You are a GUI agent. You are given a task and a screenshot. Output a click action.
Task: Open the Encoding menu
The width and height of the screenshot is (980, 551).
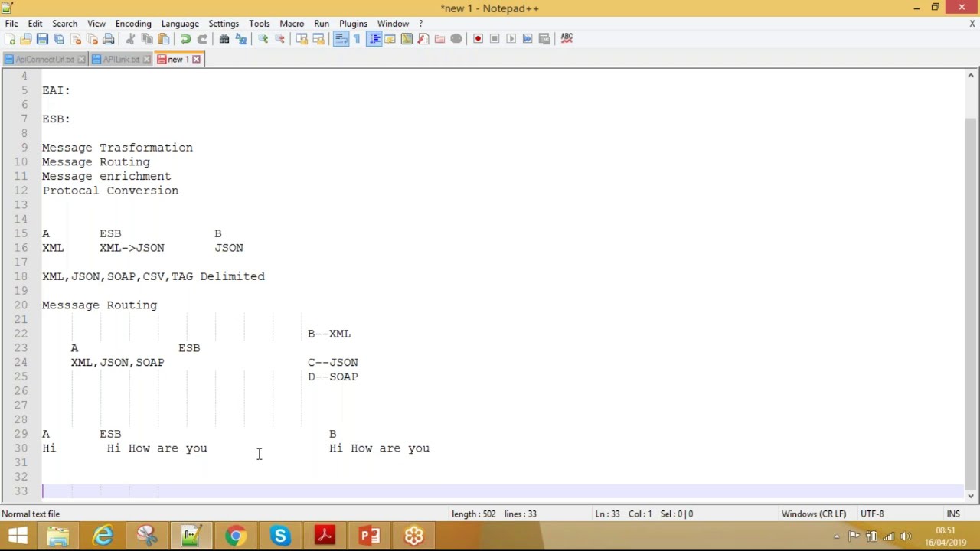[x=133, y=24]
